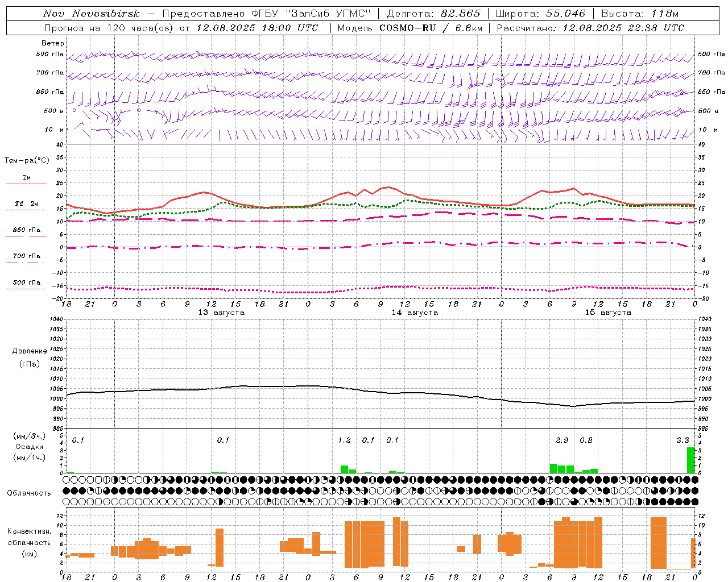Click the Nov_Novosibirsk station title
The width and height of the screenshot is (728, 582).
[x=92, y=14]
